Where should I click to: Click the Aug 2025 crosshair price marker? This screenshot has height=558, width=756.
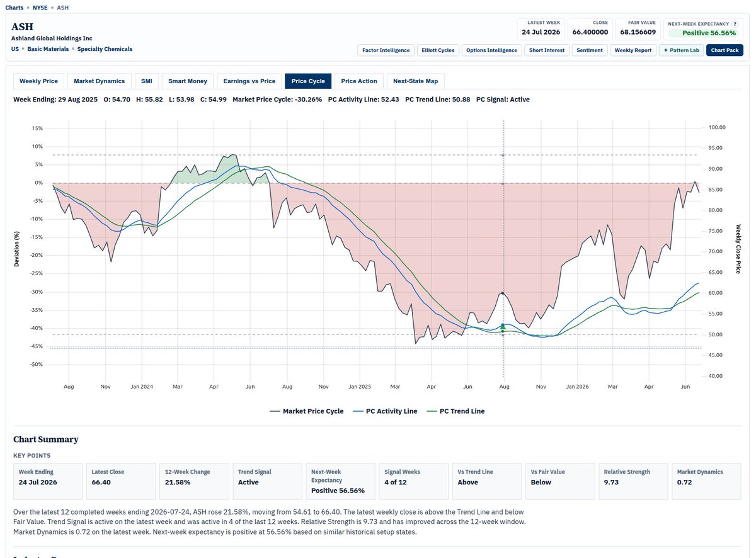point(503,293)
